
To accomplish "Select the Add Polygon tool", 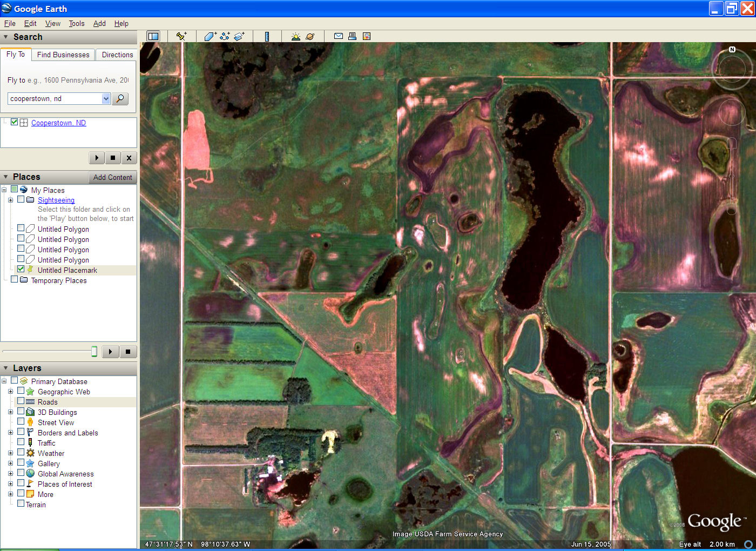I will click(x=210, y=36).
